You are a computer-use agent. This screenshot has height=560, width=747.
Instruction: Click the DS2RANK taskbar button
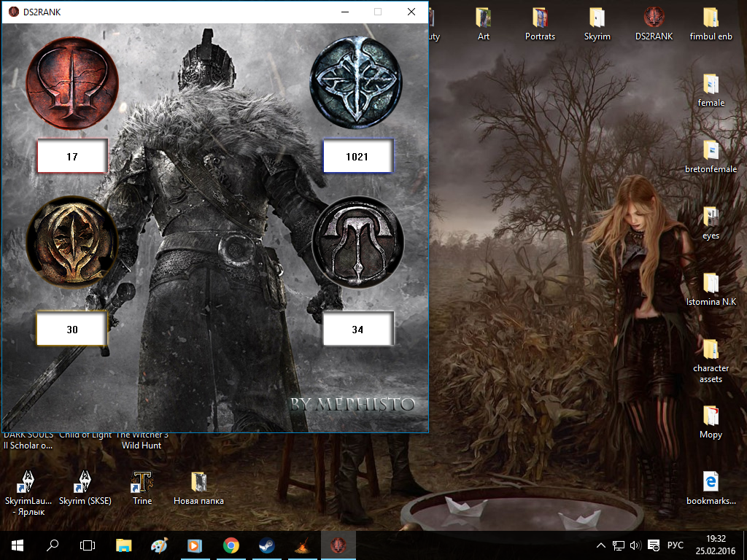tap(338, 545)
